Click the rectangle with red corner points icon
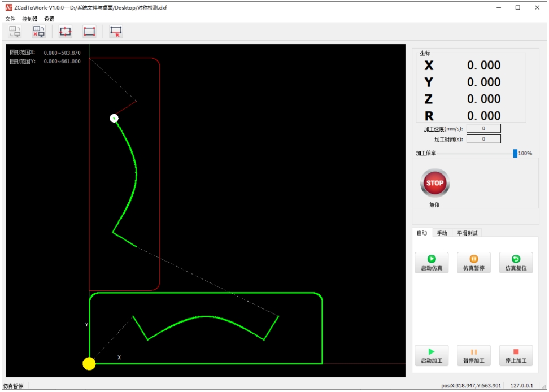Viewport: 549px width, 392px height. point(90,32)
